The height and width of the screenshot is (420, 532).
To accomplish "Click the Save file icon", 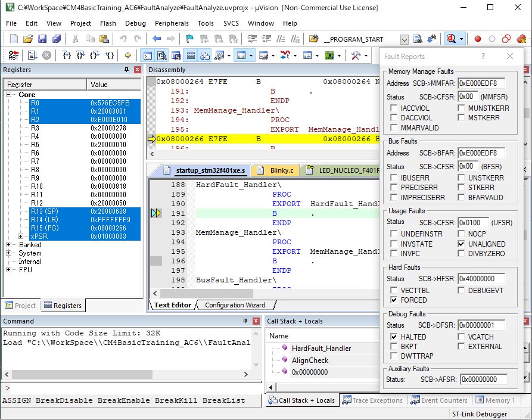I will (x=42, y=39).
